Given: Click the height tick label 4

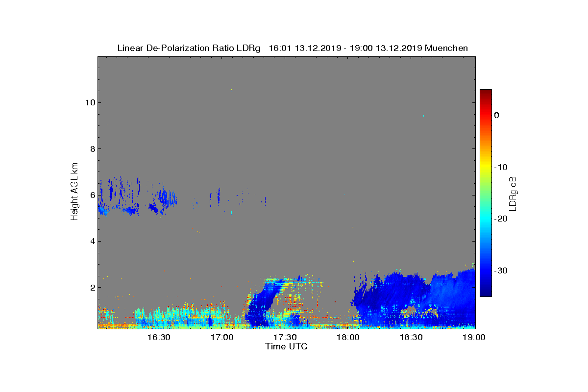Looking at the screenshot, I should (92, 241).
